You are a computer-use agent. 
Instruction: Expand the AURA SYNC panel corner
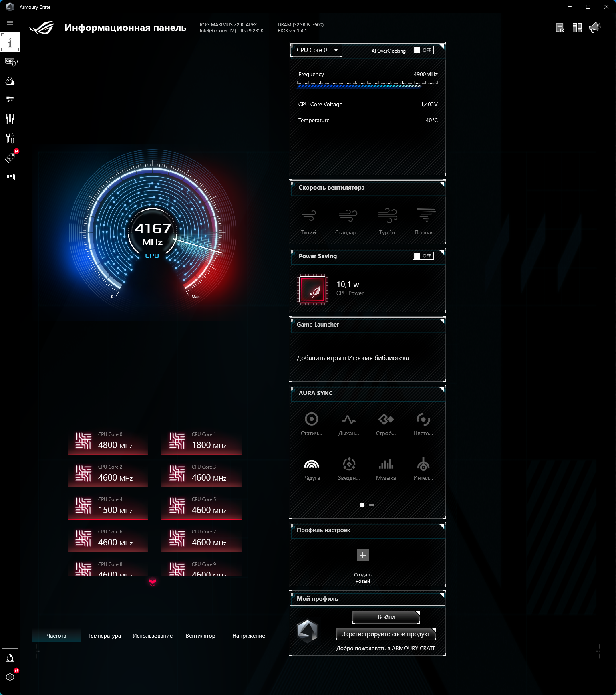442,390
